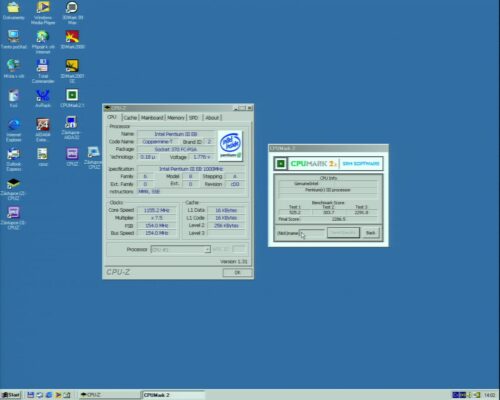Screen dimensions: 500x400
Task: Open Zástupce (3) CPUZ desktop shortcut
Action: pyautogui.click(x=13, y=218)
